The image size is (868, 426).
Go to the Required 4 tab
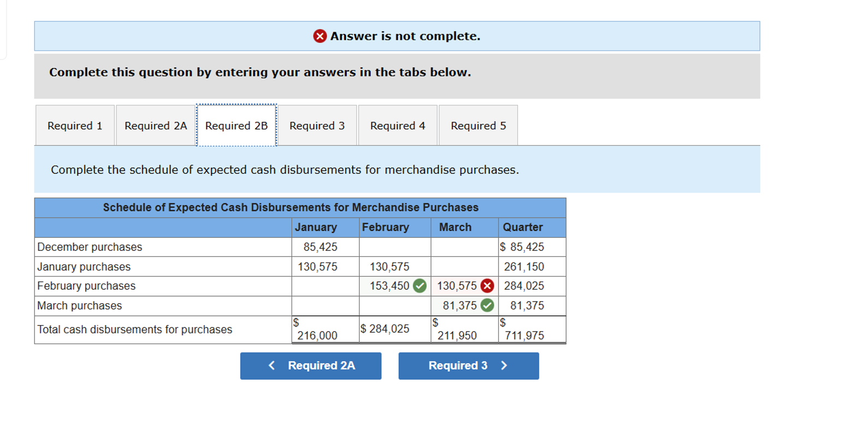tap(397, 125)
